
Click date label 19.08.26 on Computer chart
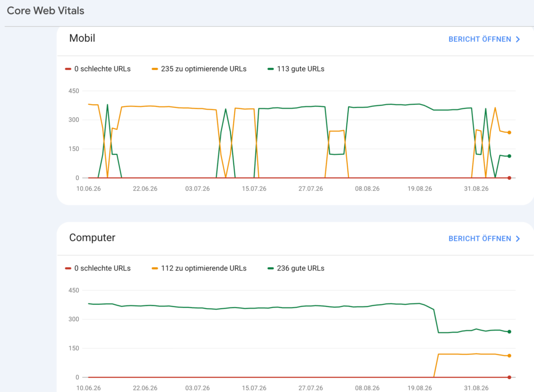pyautogui.click(x=420, y=388)
